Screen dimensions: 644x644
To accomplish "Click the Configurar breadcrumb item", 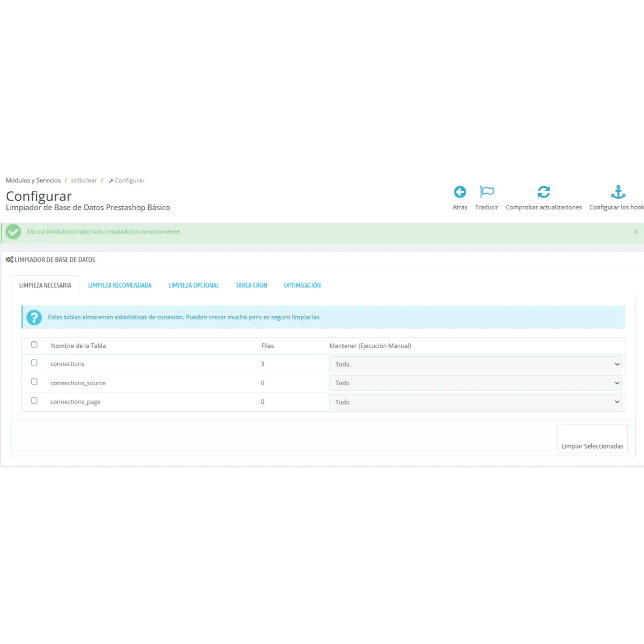I will point(127,180).
